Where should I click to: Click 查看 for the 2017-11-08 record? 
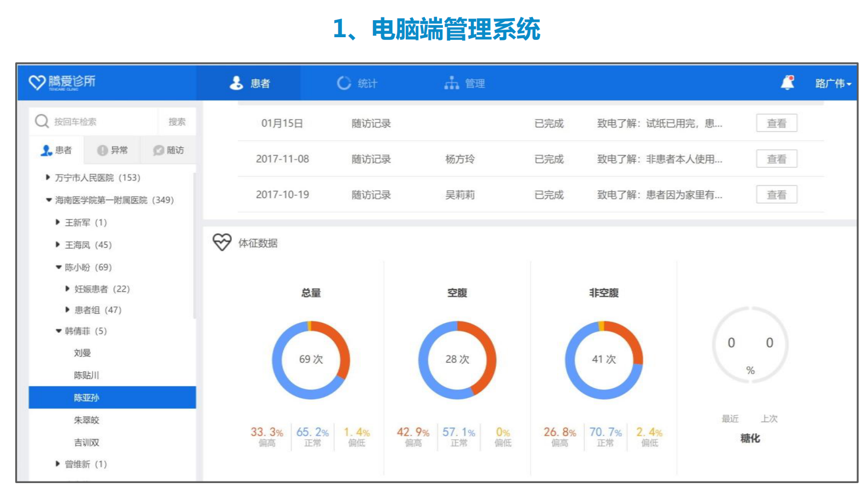point(776,159)
